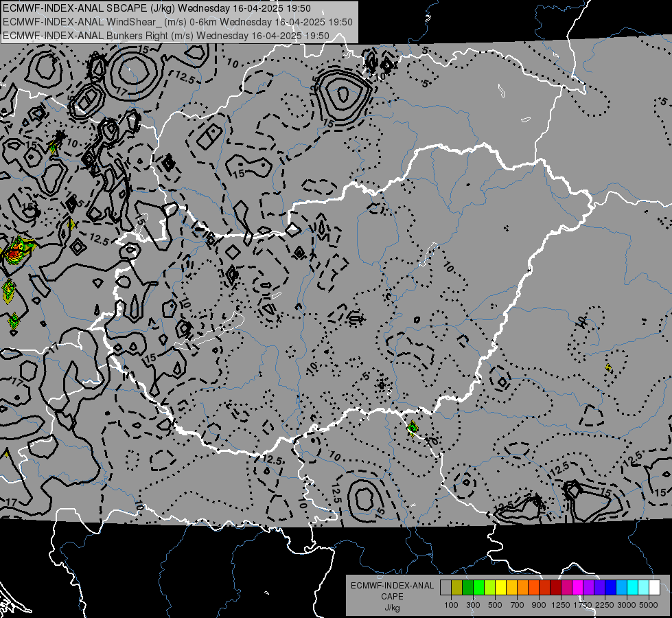Click the 2250 legend value

(x=605, y=605)
